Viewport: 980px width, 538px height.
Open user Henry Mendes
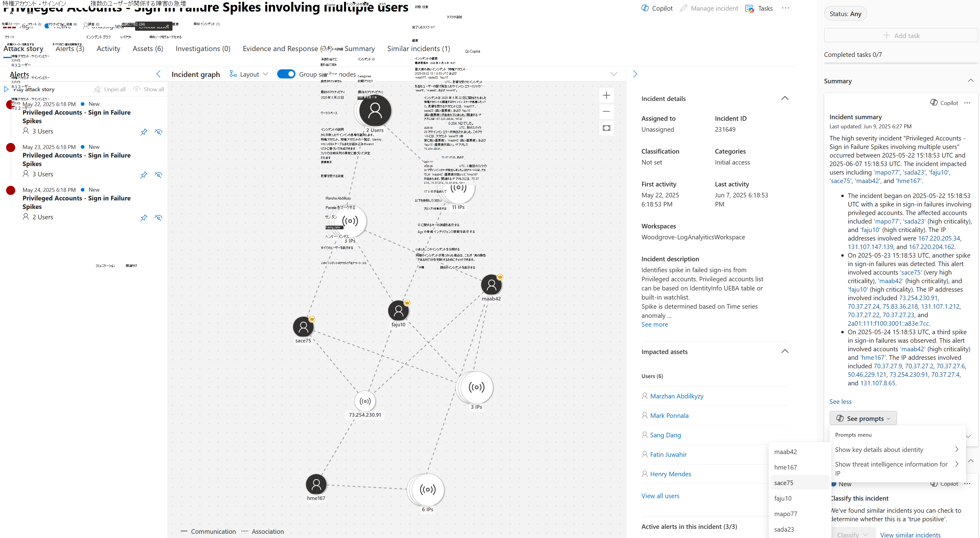[x=670, y=474]
